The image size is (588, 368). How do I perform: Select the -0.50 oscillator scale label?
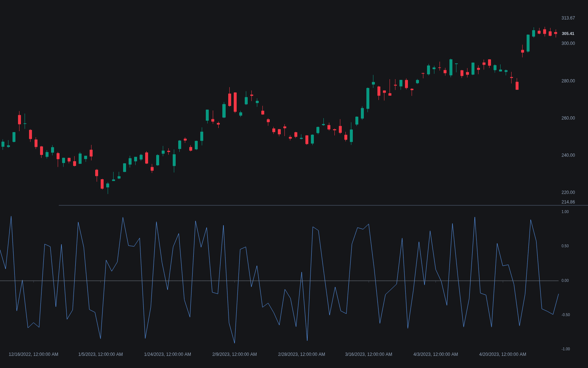point(566,315)
